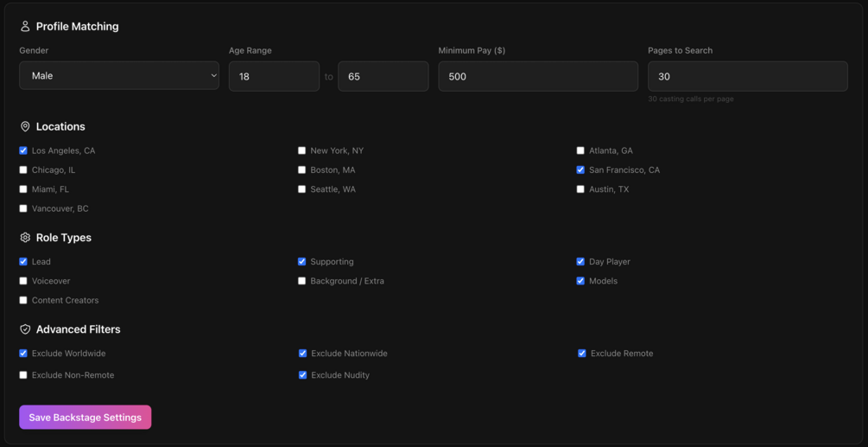Enable the Voiceover role type
Viewport: 868px width, 447px height.
pyautogui.click(x=23, y=281)
